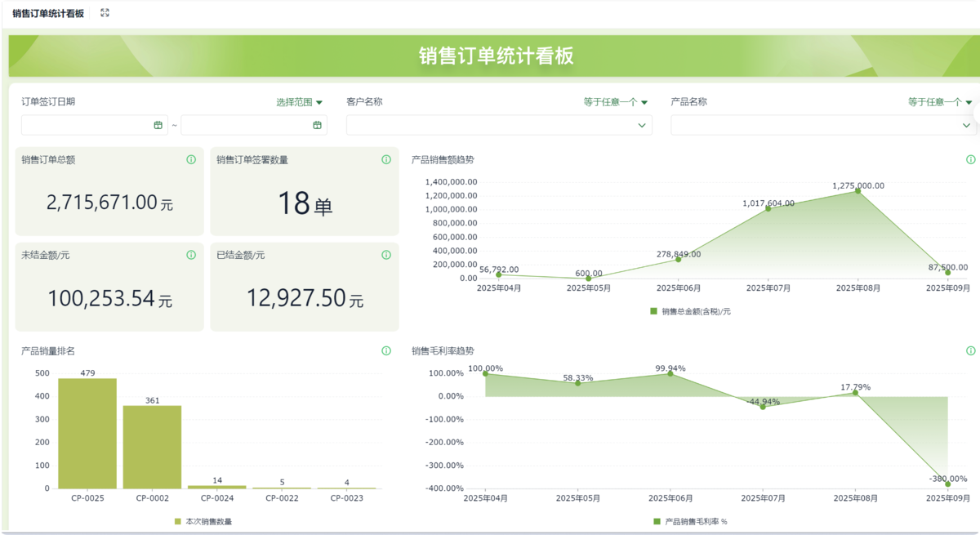Click info icon on 已结金额/元 card
This screenshot has width=980, height=535.
coord(386,255)
